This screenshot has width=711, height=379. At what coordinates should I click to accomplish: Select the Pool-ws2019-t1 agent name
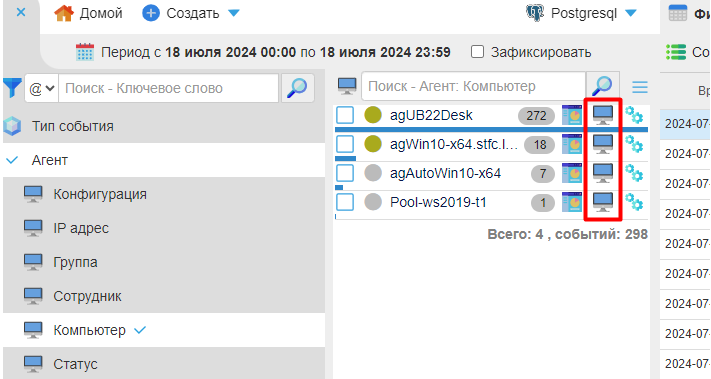(x=438, y=202)
